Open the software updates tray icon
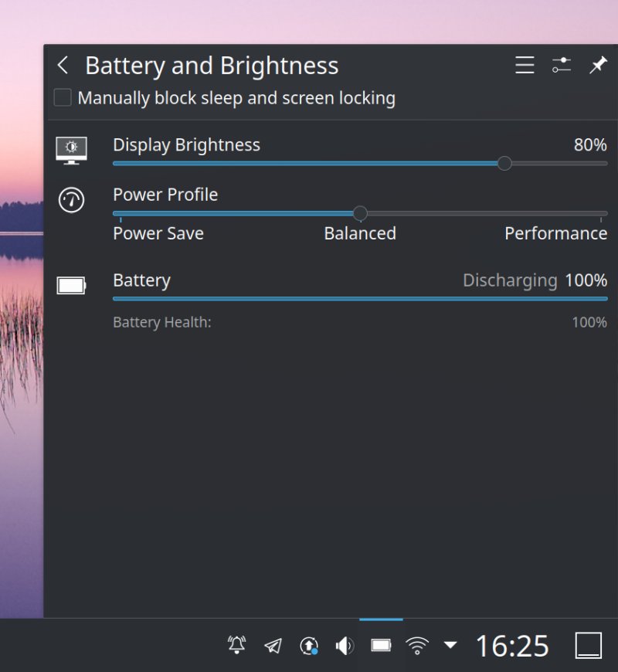Viewport: 618px width, 672px height. click(308, 646)
